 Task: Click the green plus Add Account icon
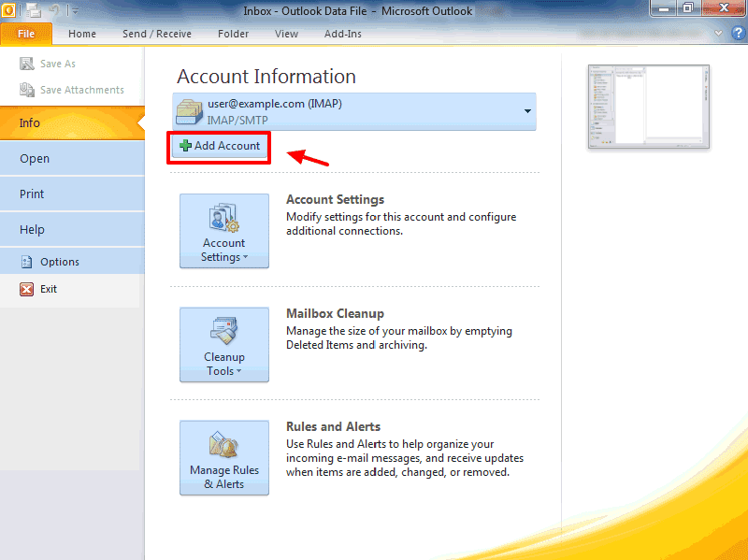click(185, 146)
